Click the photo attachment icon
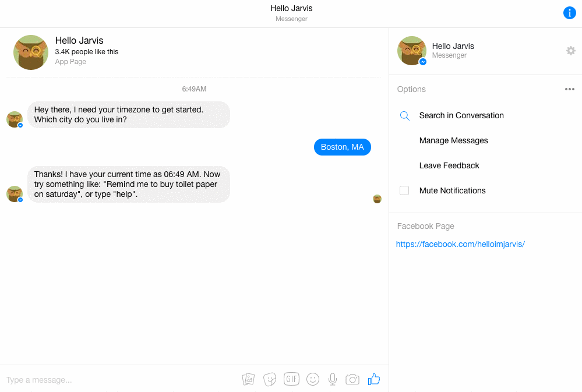Image resolution: width=582 pixels, height=392 pixels. click(x=249, y=379)
